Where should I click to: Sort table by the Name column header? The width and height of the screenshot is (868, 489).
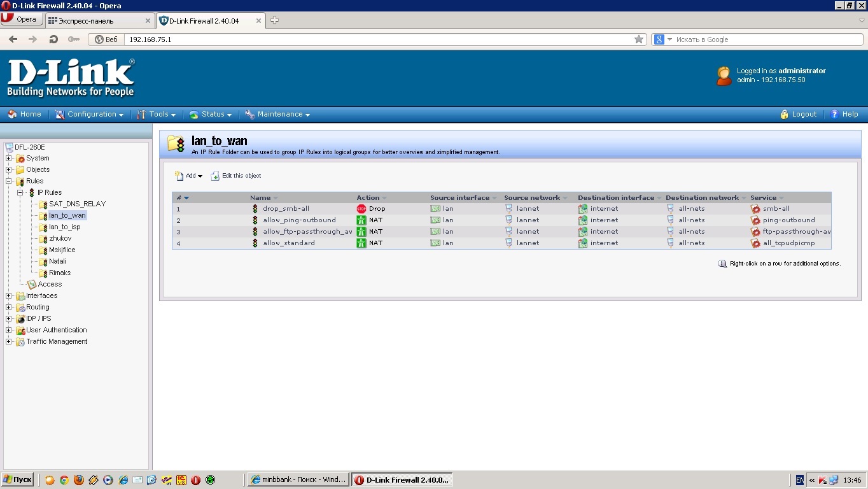coord(260,198)
